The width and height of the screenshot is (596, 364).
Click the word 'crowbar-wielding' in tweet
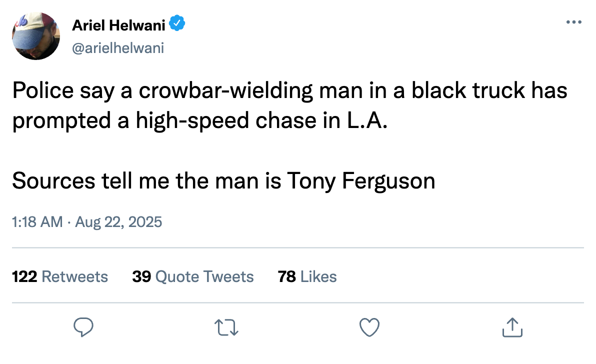(226, 91)
